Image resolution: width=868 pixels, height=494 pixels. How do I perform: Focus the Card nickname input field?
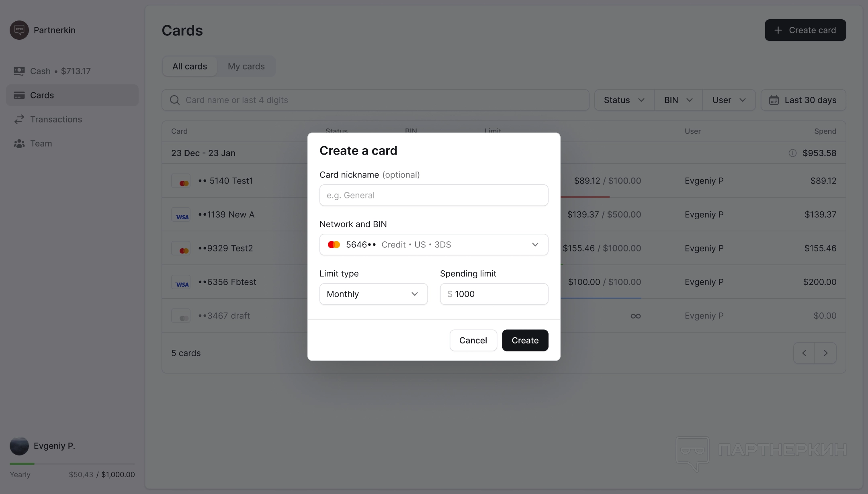click(434, 195)
